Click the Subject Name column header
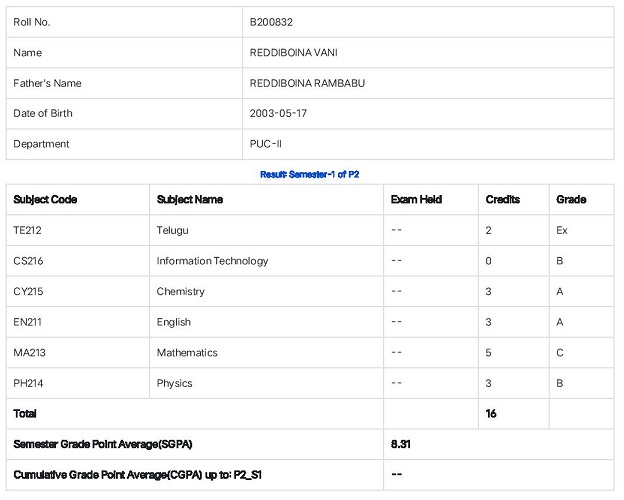 pyautogui.click(x=189, y=199)
